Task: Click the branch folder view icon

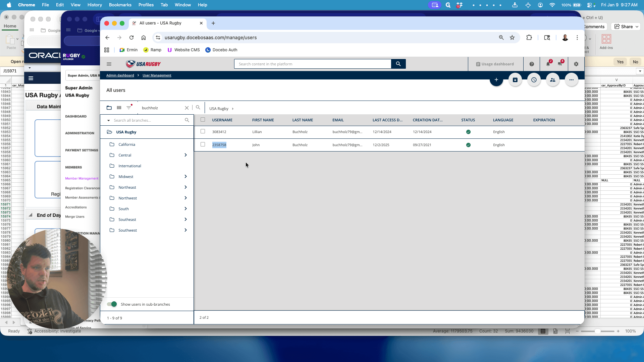Action: click(109, 108)
